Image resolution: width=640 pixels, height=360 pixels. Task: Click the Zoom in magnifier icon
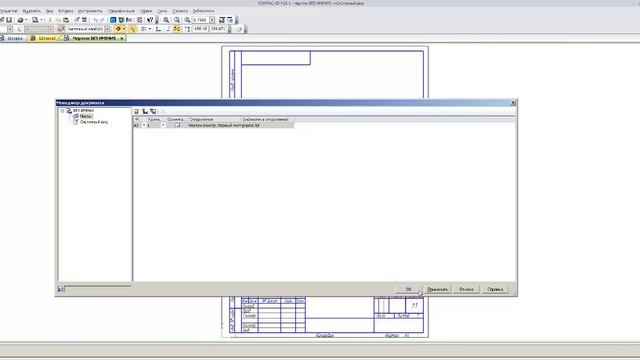click(x=166, y=20)
